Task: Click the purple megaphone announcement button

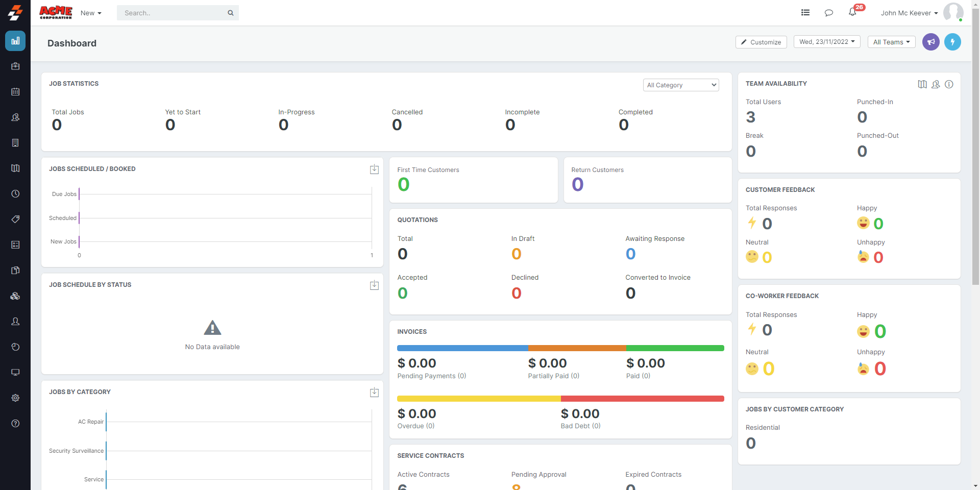Action: 930,42
